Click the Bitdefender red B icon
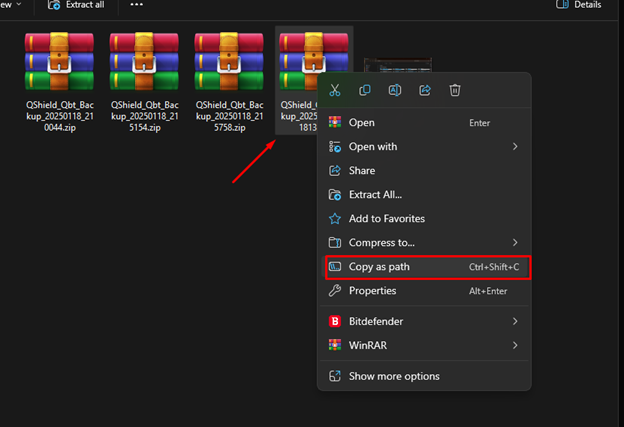The image size is (624, 427). pyautogui.click(x=335, y=321)
